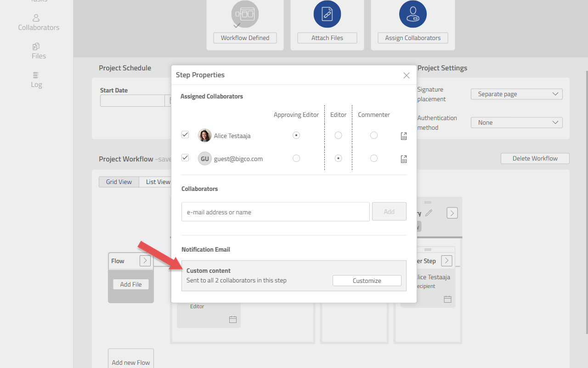The width and height of the screenshot is (588, 368).
Task: Click the GU avatar for guest@bigco.com
Action: pyautogui.click(x=205, y=159)
